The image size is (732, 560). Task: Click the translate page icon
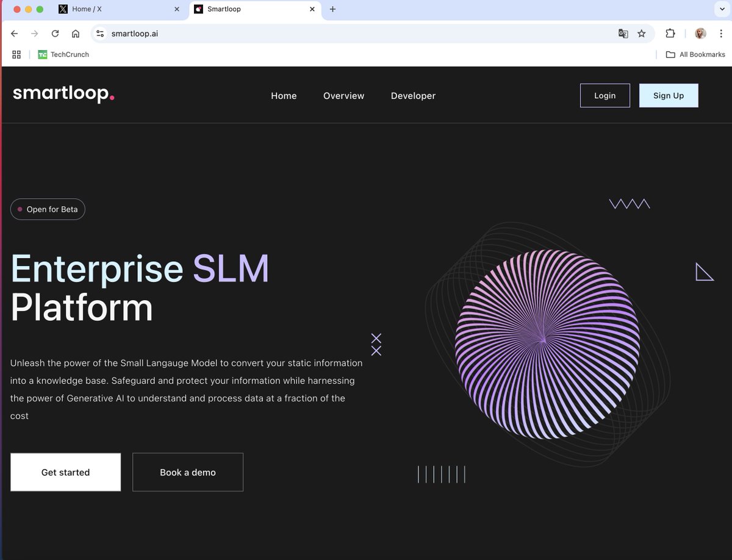[x=623, y=34]
